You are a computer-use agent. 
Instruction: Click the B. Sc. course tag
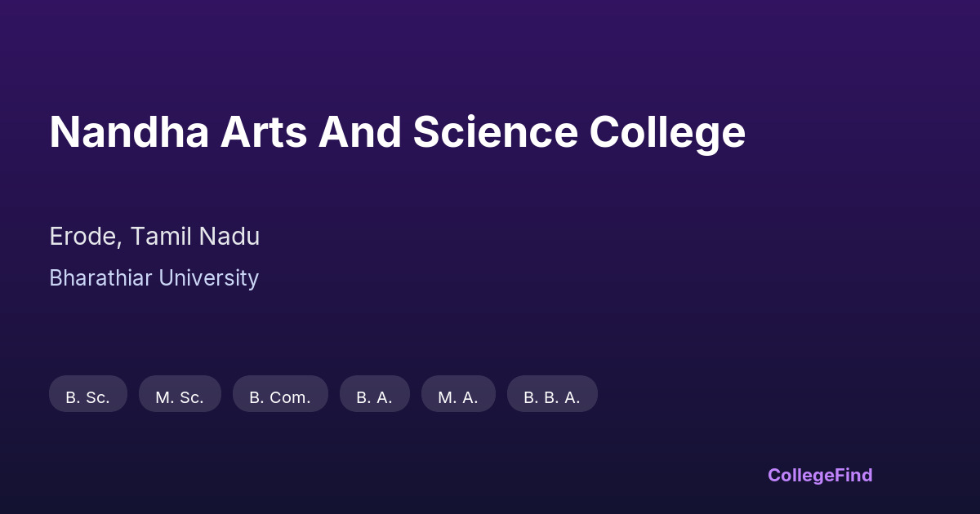click(x=88, y=395)
